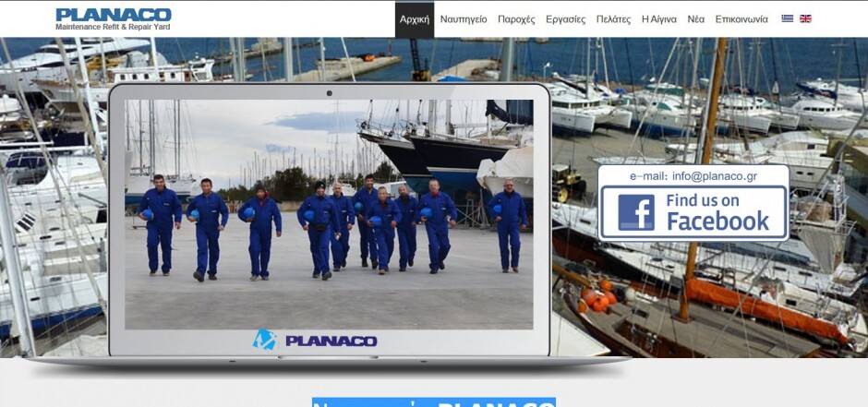Screen dimensions: 868x407
Task: Click the team photo in the laptop slideshow
Action: pos(329,214)
